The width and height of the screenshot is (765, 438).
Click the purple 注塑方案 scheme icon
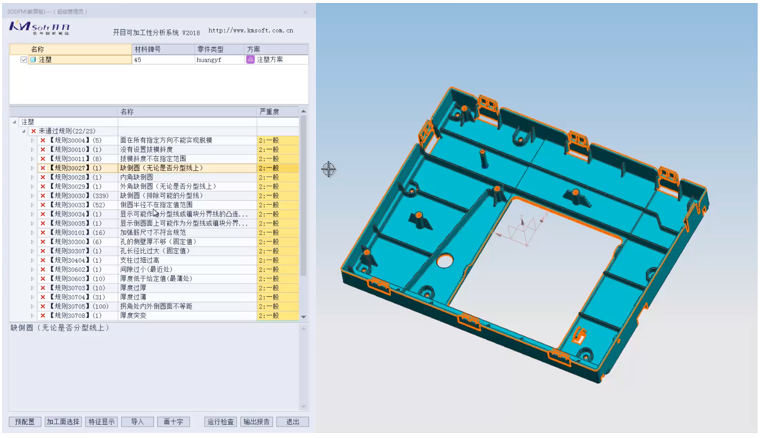pyautogui.click(x=250, y=60)
